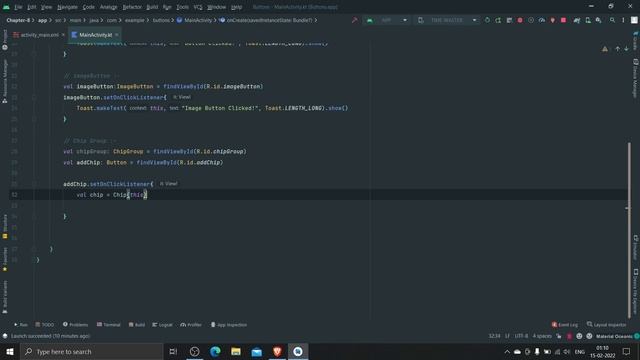Screen dimensions: 640x360
Task: Click the MainActivity breadcrumb segment
Action: pyautogui.click(x=194, y=20)
